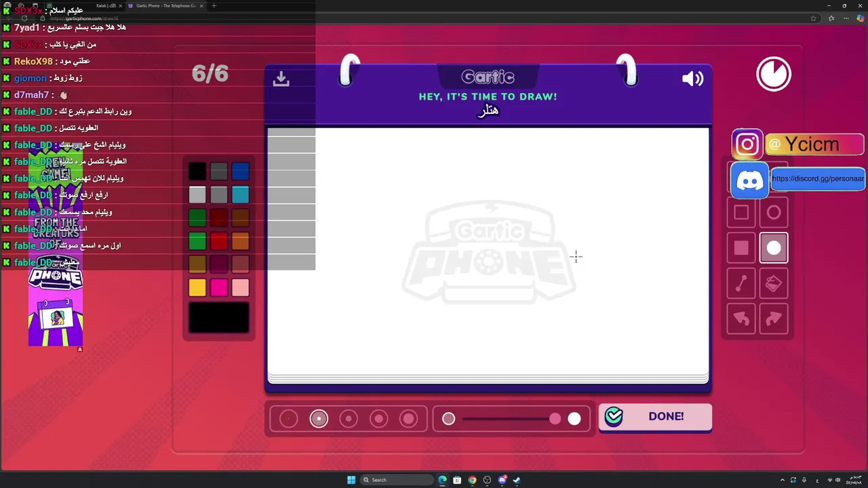The width and height of the screenshot is (868, 488).
Task: Show hidden system tray icons
Action: pos(782,480)
